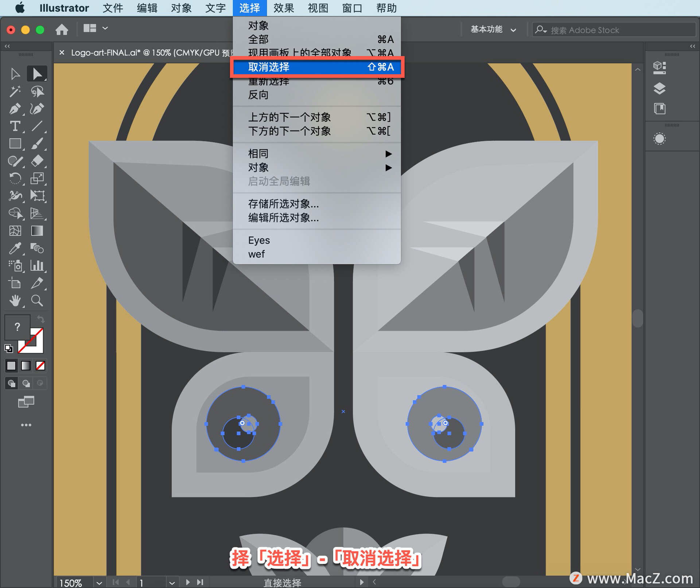700x588 pixels.
Task: Click 取消选择 in Select menu
Action: (x=320, y=66)
